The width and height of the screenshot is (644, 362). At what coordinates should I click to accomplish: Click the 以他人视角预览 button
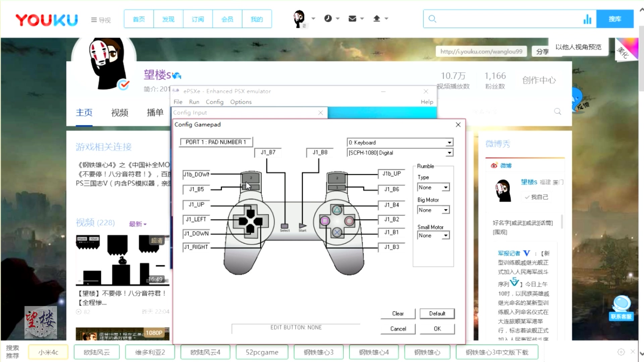click(x=578, y=47)
